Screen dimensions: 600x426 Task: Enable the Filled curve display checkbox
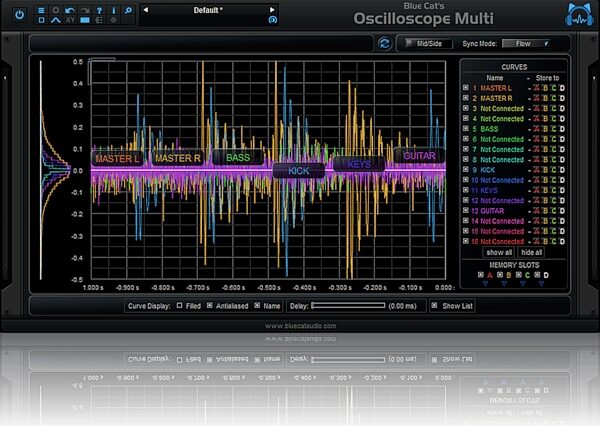[x=179, y=305]
